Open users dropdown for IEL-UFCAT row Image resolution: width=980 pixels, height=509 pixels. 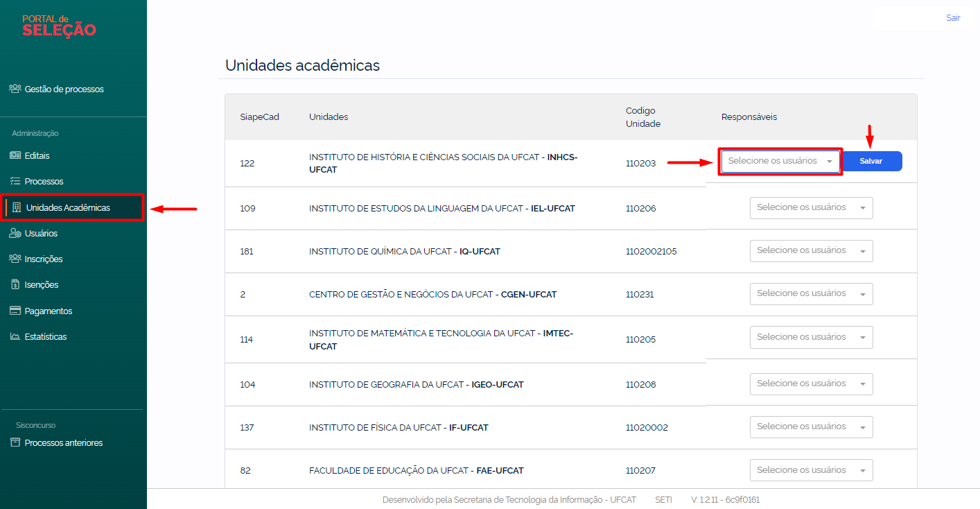pos(811,208)
